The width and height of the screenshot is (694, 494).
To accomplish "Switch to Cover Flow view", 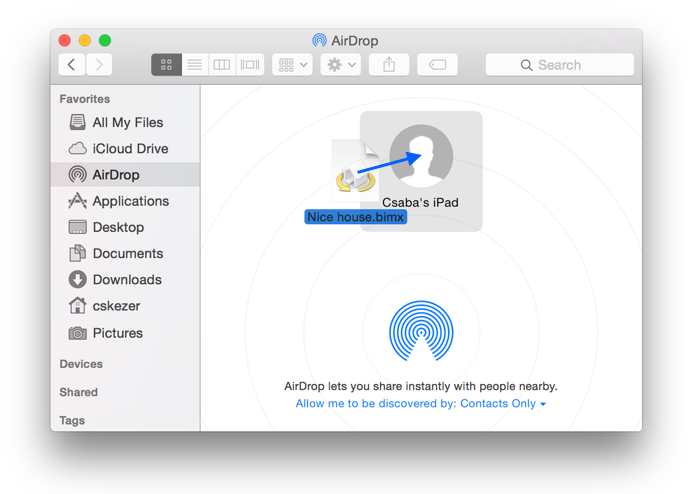I will [250, 65].
